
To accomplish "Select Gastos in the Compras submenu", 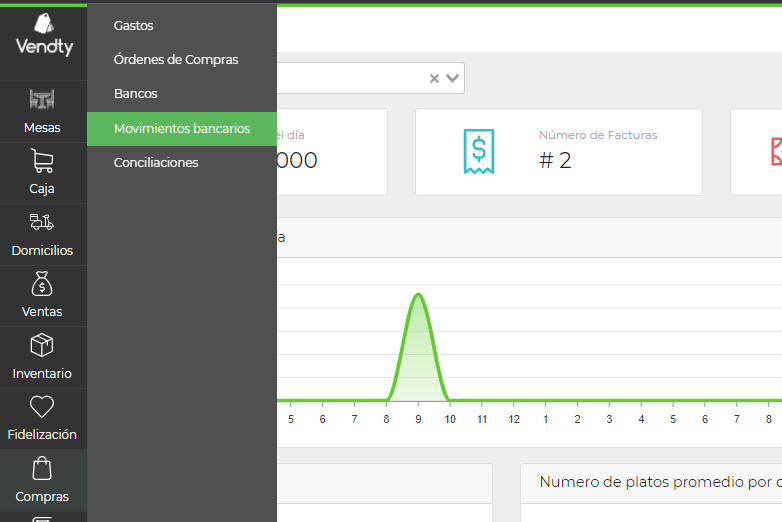I will tap(133, 25).
